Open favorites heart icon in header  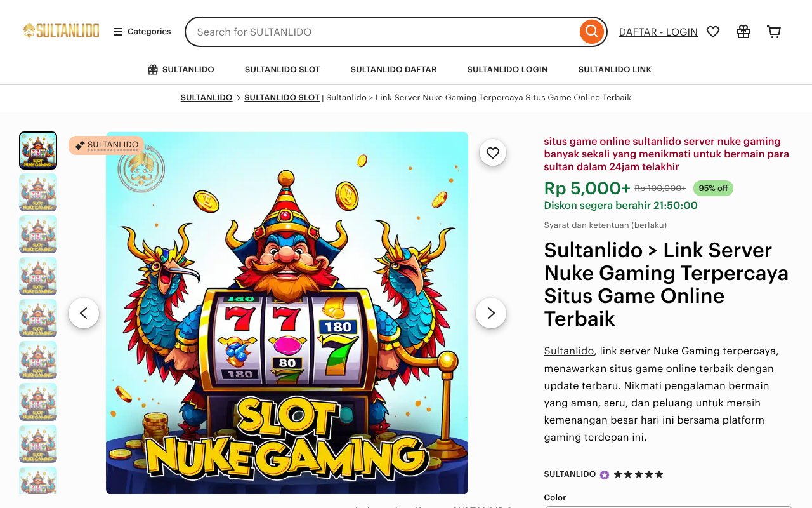coord(713,32)
